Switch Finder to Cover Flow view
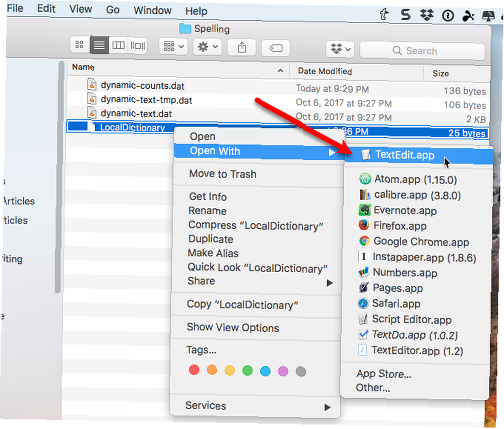Screen dimensions: 504x429 pos(138,46)
